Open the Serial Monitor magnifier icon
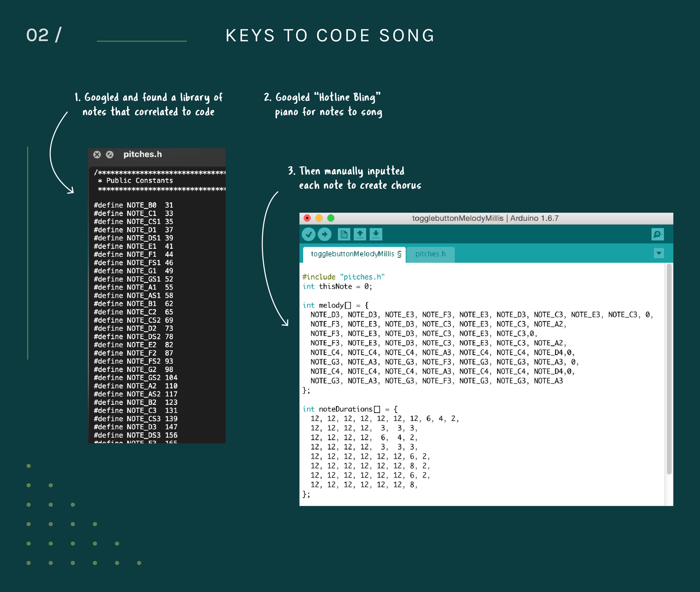The image size is (700, 592). click(657, 234)
